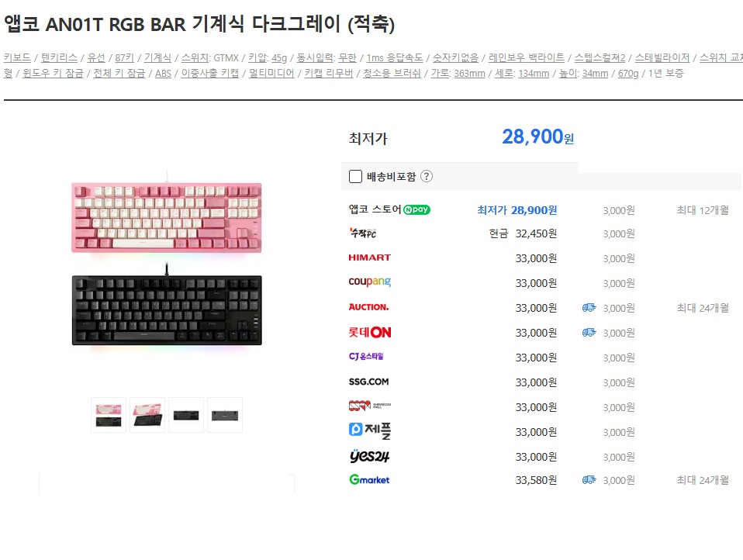Click the 수작PC store logo
The width and height of the screenshot is (743, 560).
tap(363, 233)
